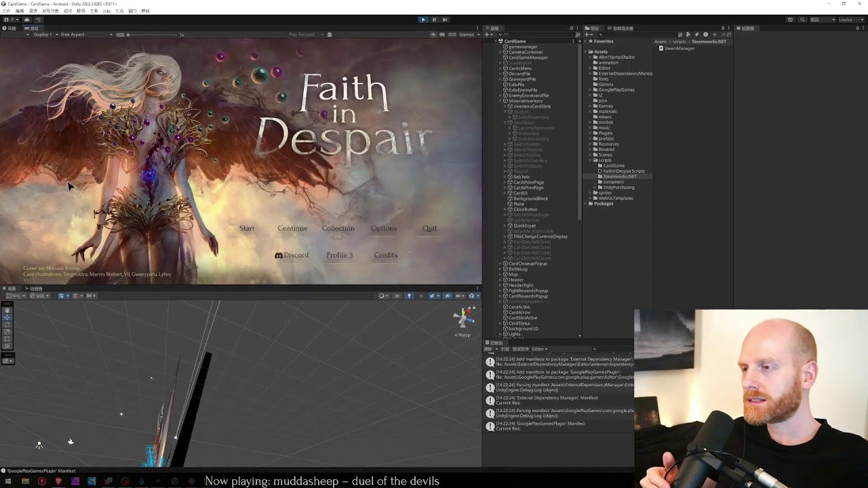Open the Jobs menu
This screenshot has width=868, height=488.
tap(106, 11)
